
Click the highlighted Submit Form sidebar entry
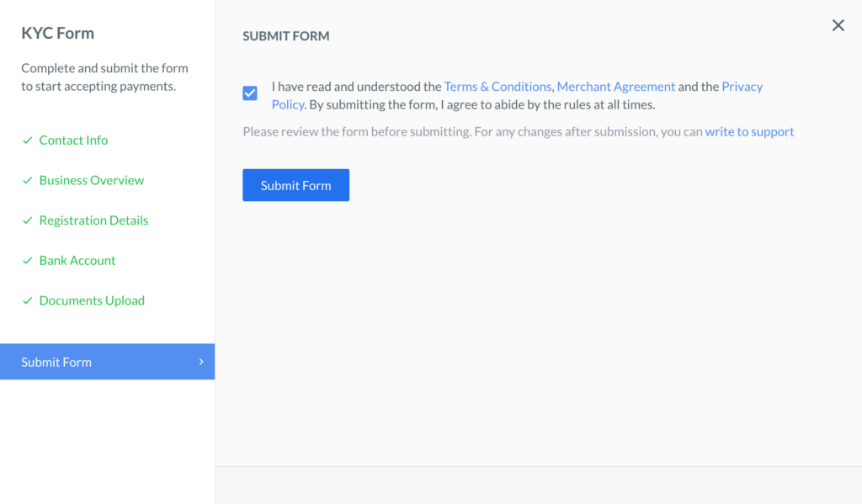point(56,361)
